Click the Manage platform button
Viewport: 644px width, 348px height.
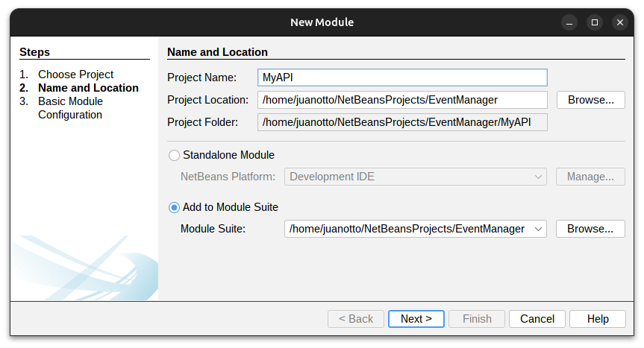click(590, 177)
